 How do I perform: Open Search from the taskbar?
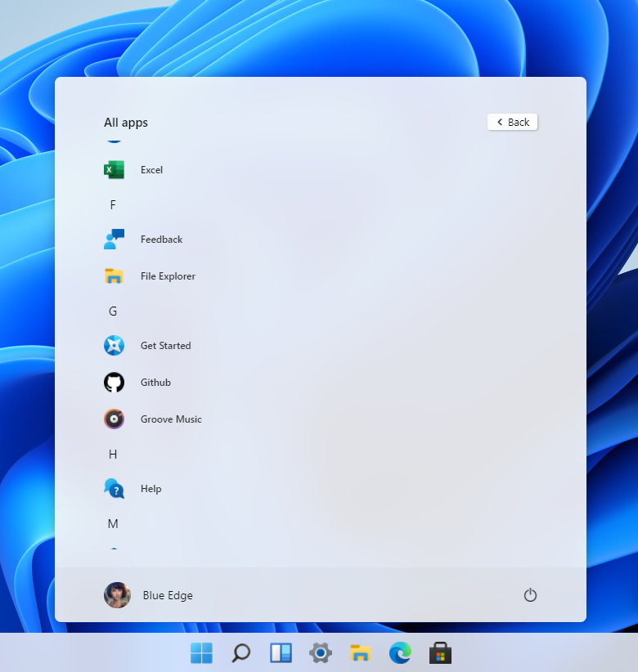point(241,653)
